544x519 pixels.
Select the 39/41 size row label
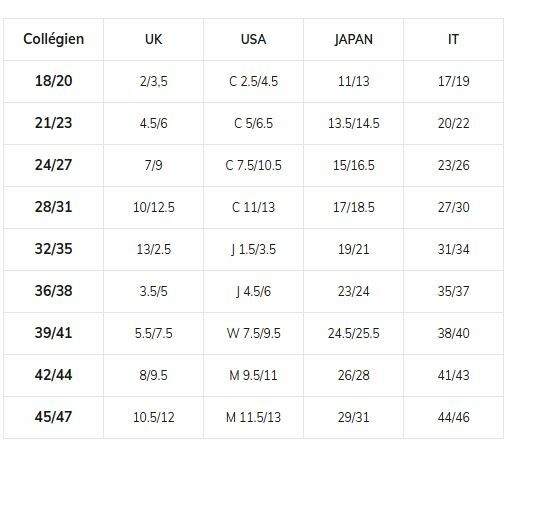click(x=53, y=333)
